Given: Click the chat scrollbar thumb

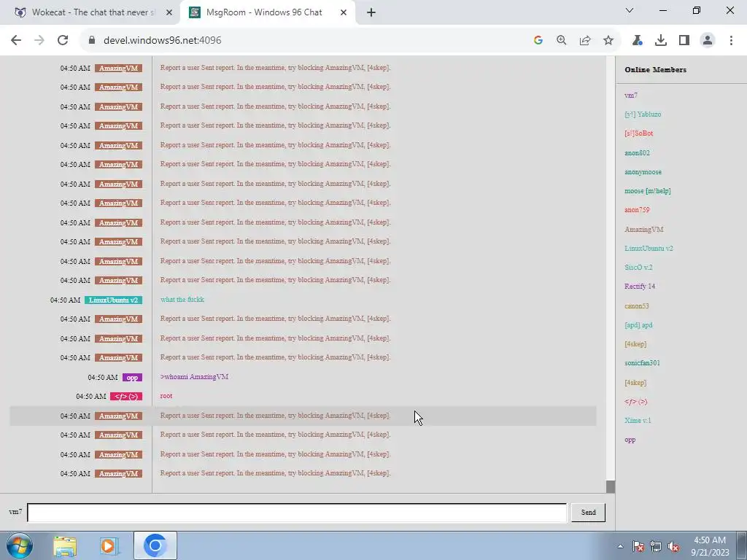Looking at the screenshot, I should click(x=611, y=486).
